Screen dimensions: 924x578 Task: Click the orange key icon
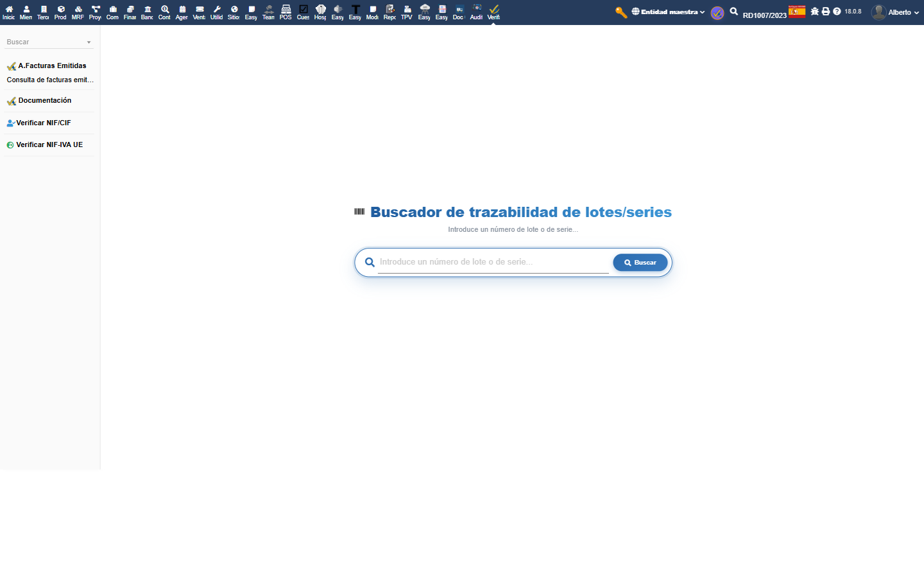[620, 12]
